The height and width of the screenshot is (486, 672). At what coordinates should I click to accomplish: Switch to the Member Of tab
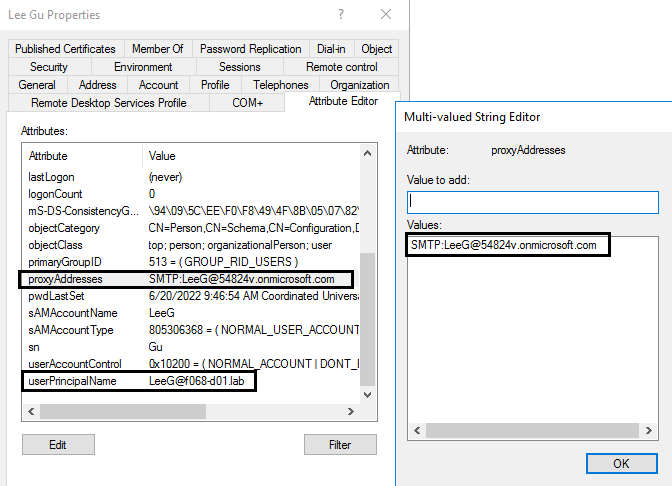pos(157,49)
